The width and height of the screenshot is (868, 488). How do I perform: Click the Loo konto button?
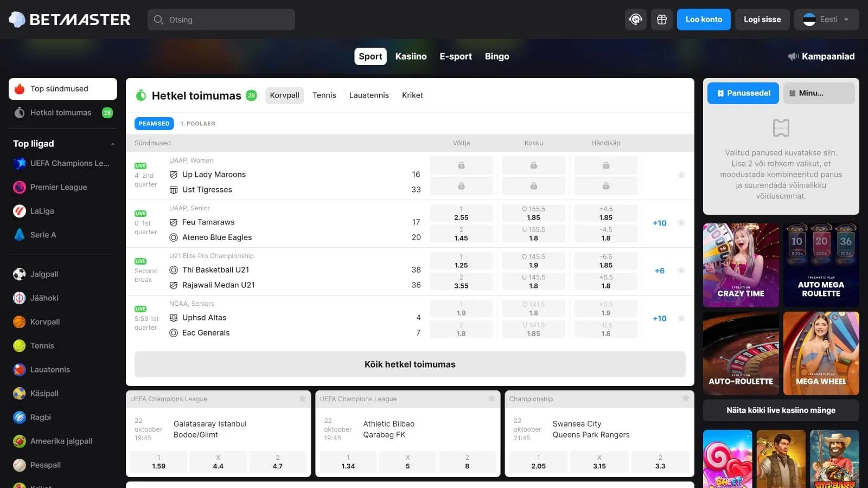click(704, 20)
